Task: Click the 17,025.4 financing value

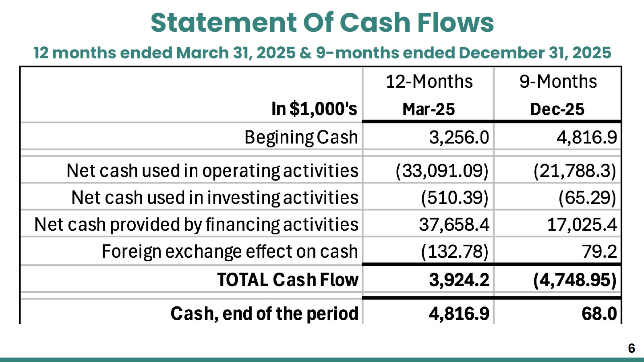Action: (582, 225)
